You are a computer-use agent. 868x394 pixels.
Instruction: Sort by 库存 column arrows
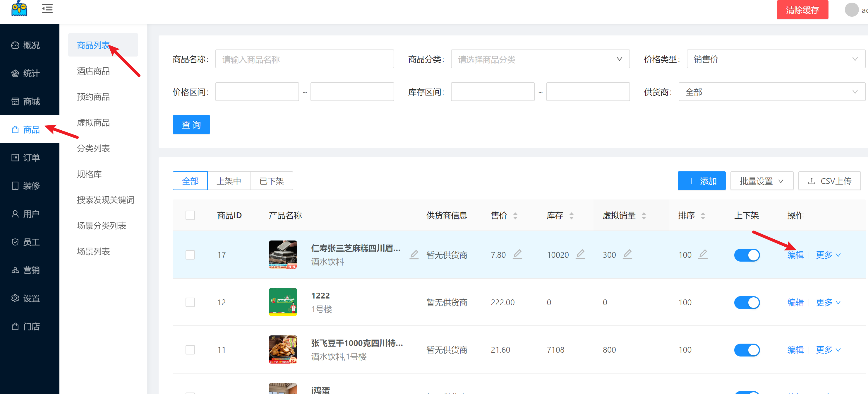pyautogui.click(x=571, y=216)
